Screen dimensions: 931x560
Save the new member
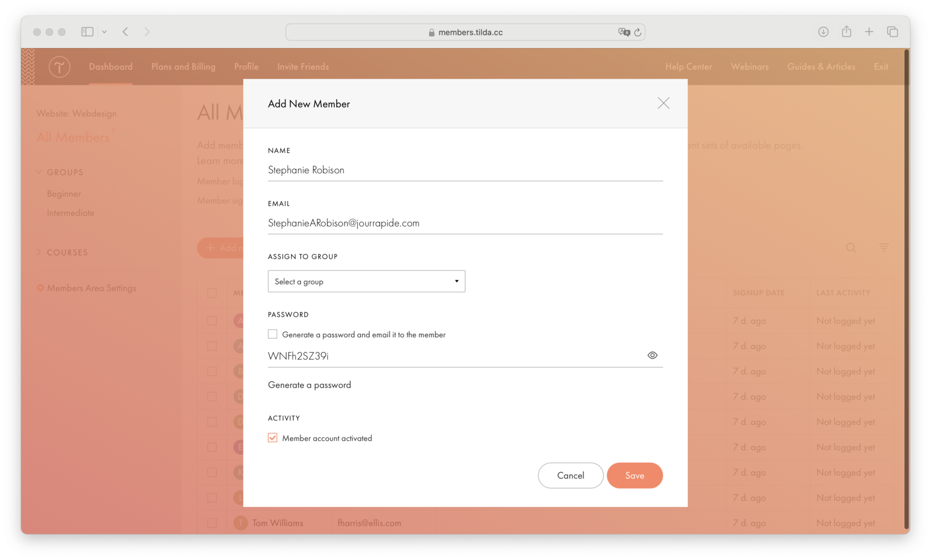[x=635, y=475]
